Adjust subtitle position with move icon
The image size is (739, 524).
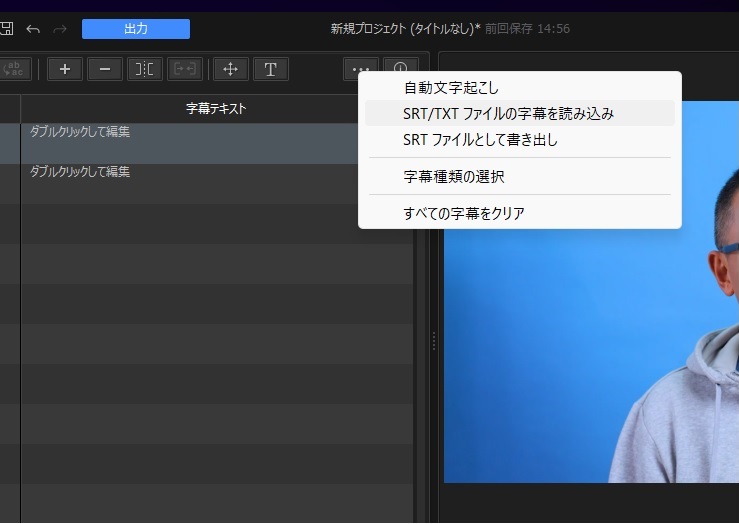pos(230,69)
